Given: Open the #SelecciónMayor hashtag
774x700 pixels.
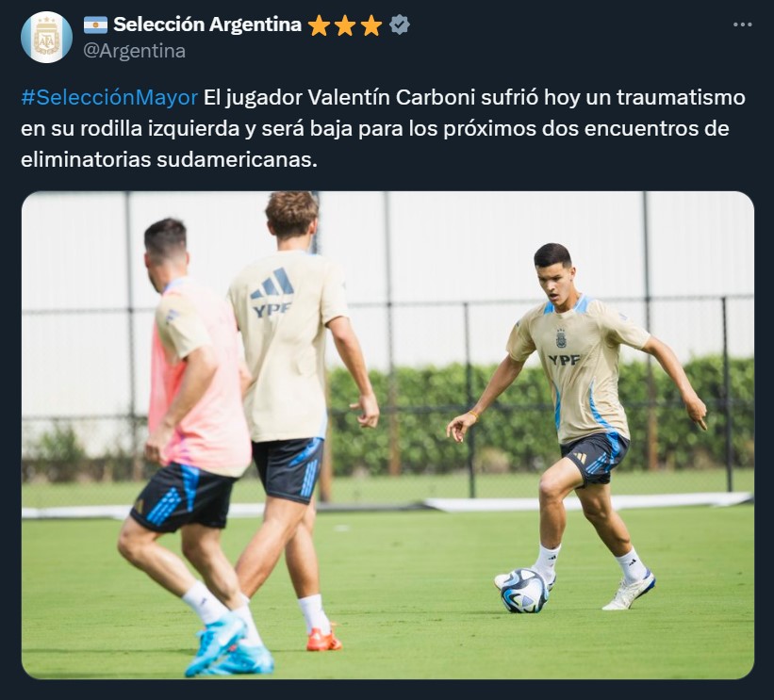Looking at the screenshot, I should [x=109, y=98].
